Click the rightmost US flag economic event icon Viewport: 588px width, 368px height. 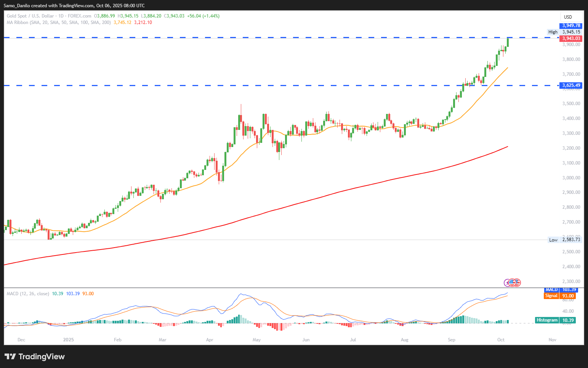pyautogui.click(x=517, y=283)
